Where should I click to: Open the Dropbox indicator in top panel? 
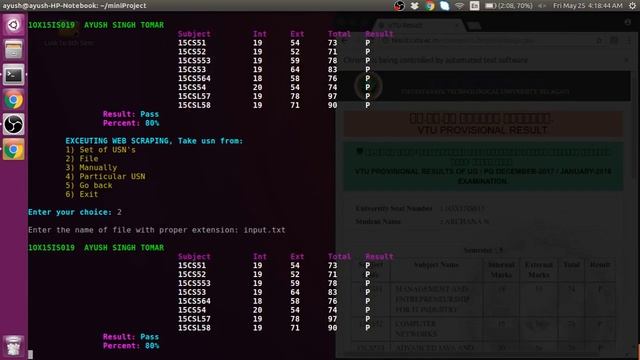pyautogui.click(x=415, y=6)
